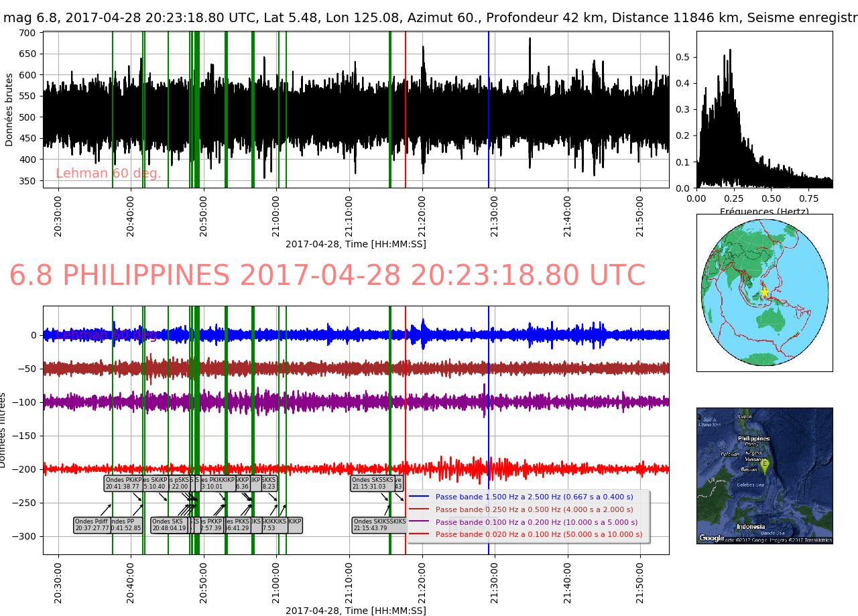Click the yellow star on the globe
Viewport: 858px width, 616px height.
pyautogui.click(x=763, y=293)
